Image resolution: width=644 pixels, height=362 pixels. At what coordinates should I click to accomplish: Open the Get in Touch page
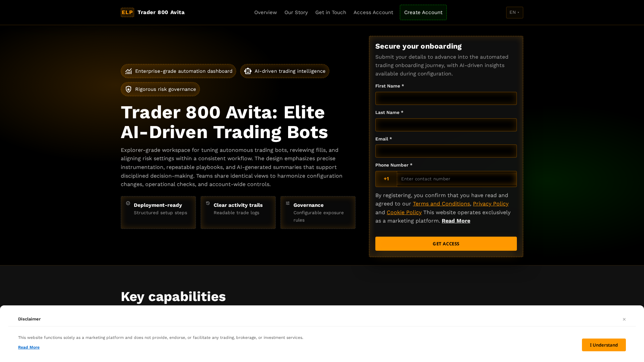tap(331, 12)
